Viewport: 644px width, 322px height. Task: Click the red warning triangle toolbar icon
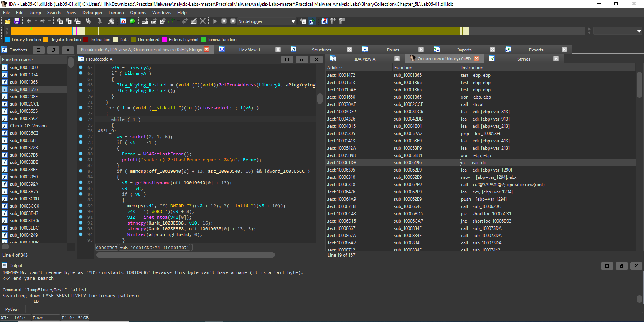click(x=123, y=21)
